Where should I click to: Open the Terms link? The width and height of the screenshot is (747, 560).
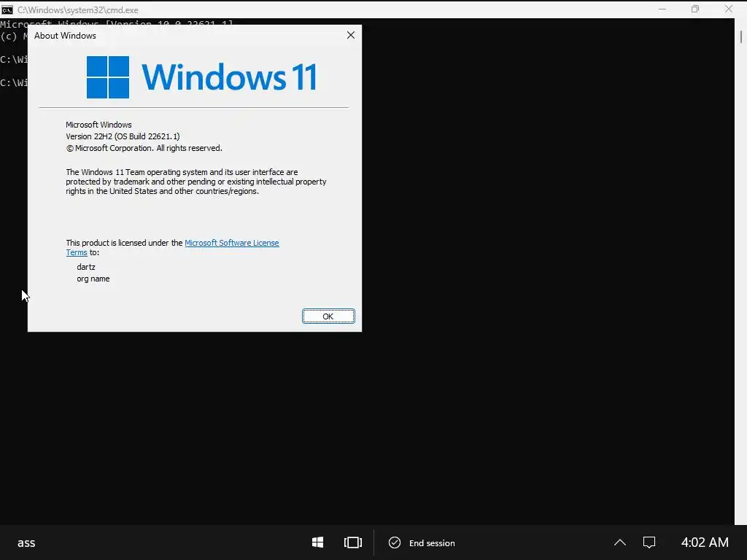coord(76,253)
